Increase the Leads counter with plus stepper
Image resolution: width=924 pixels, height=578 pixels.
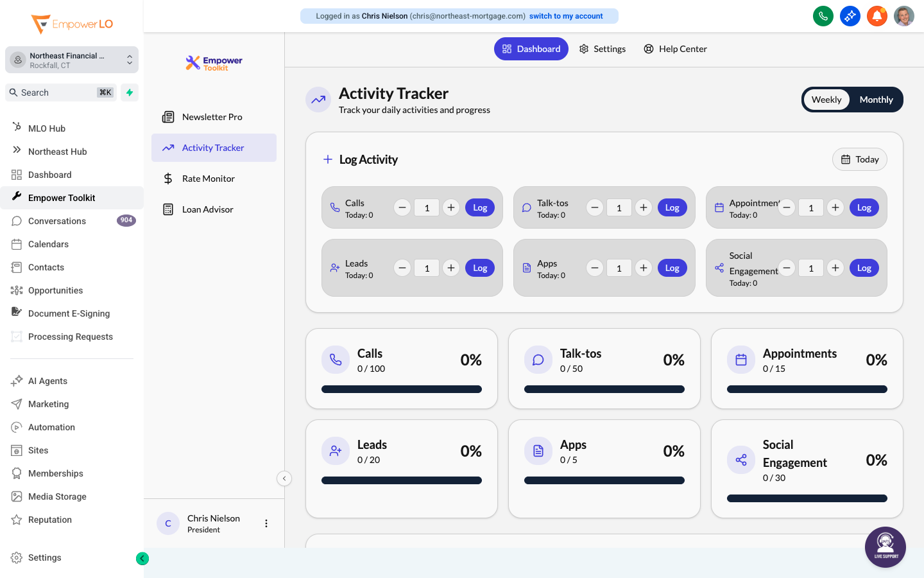(x=450, y=268)
